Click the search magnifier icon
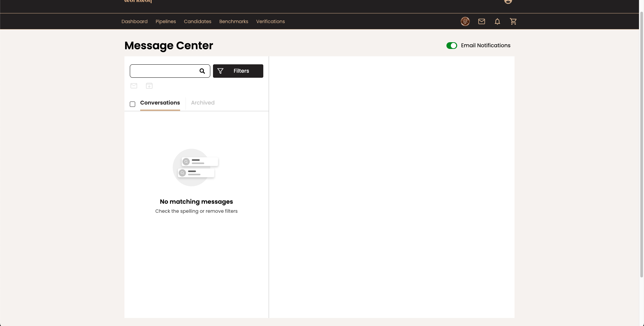The width and height of the screenshot is (644, 326). 202,71
